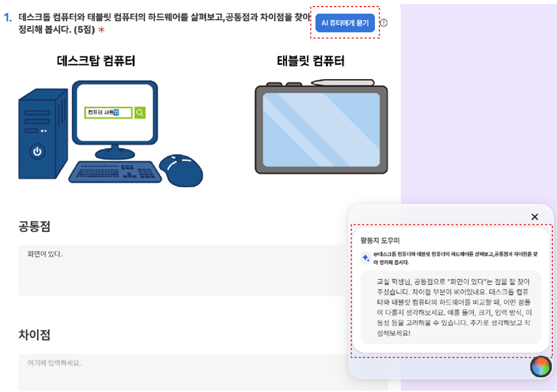Viewport: 557px width, 392px height.
Task: Click the search box shown on the monitor
Action: point(108,113)
